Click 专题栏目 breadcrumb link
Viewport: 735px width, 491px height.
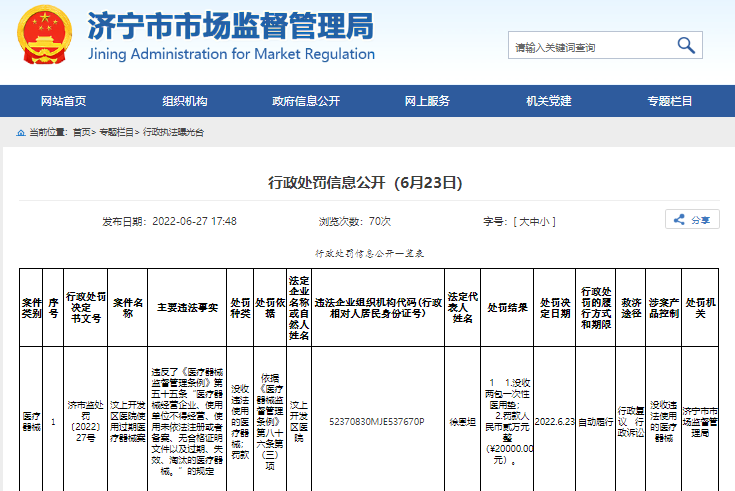click(x=115, y=132)
